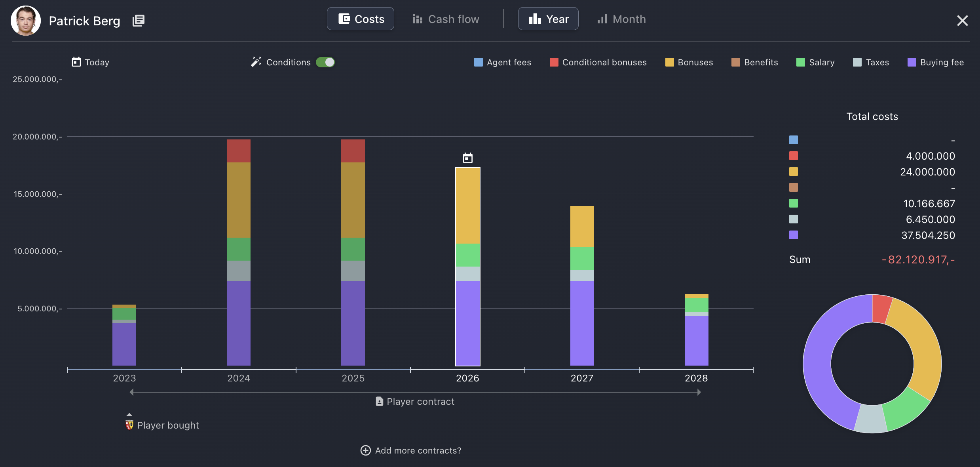Click the right arrow of contract span
The width and height of the screenshot is (980, 467).
(x=699, y=392)
